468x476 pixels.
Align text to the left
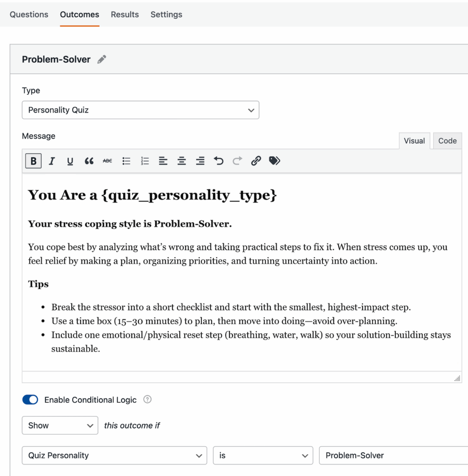coord(163,161)
